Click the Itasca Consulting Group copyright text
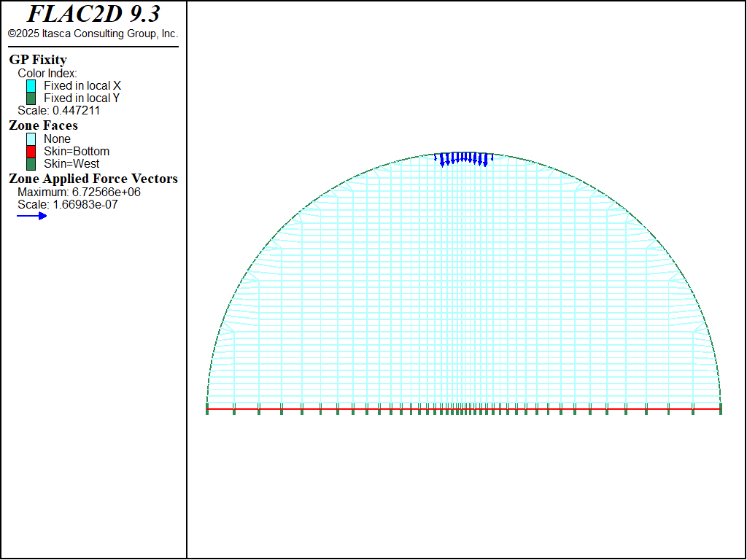The height and width of the screenshot is (560, 747). pyautogui.click(x=93, y=34)
